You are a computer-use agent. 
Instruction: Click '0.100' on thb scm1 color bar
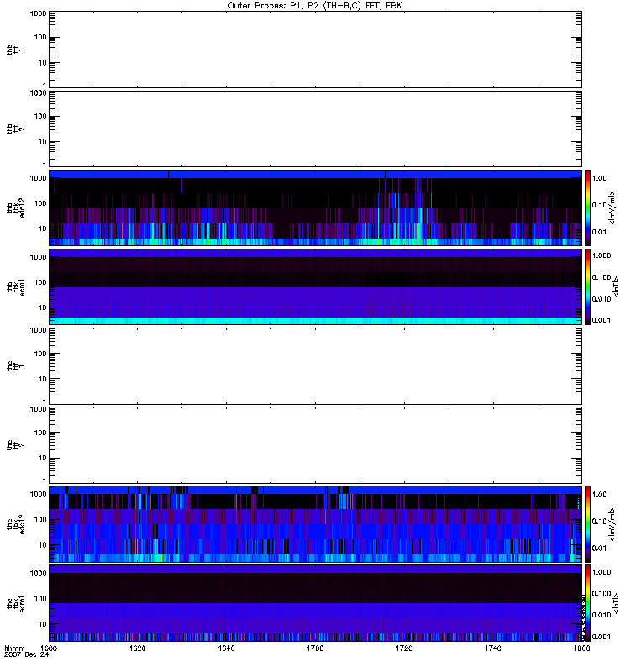click(x=601, y=277)
